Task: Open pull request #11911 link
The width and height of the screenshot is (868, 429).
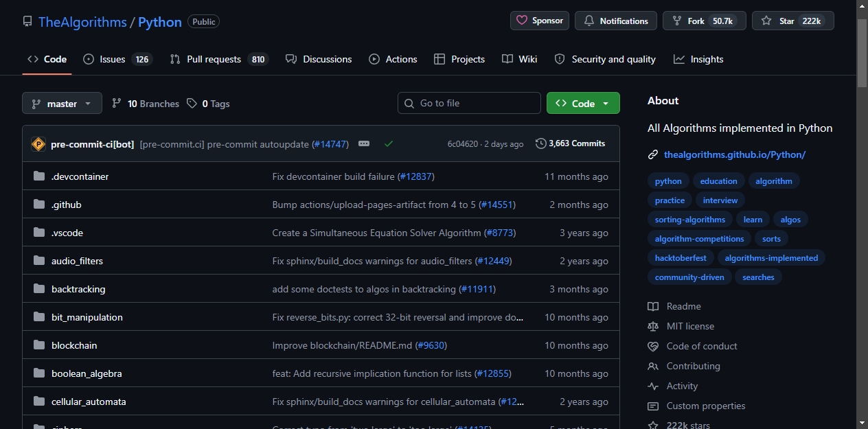Action: tap(477, 289)
